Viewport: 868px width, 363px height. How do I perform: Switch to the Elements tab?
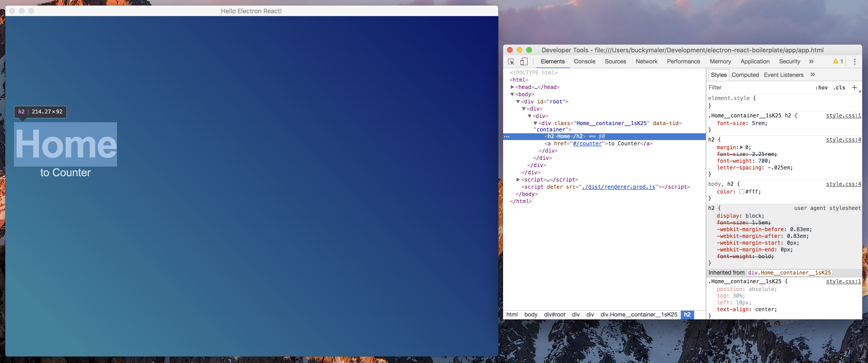tap(553, 61)
